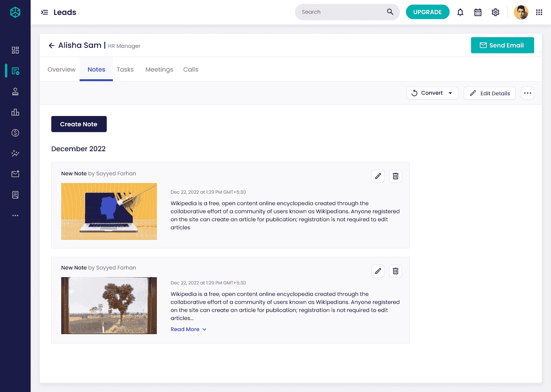
Task: Click the Alisha Sam name heading
Action: point(80,45)
